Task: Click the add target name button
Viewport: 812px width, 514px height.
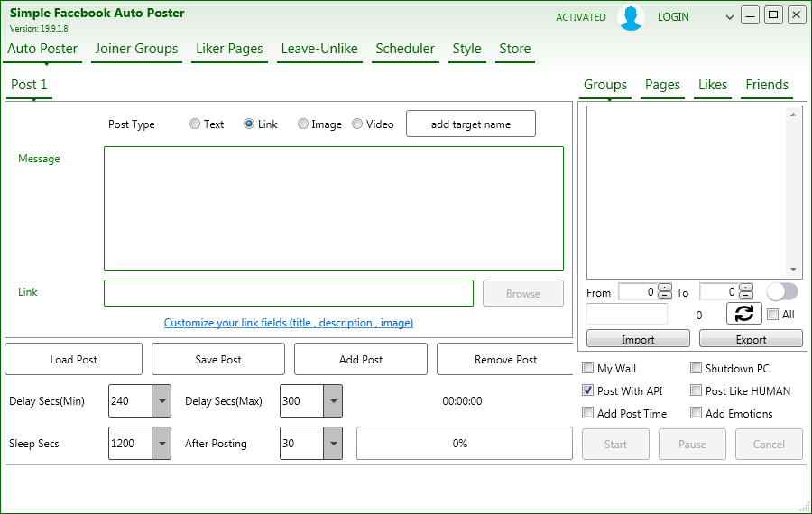Action: [x=471, y=124]
